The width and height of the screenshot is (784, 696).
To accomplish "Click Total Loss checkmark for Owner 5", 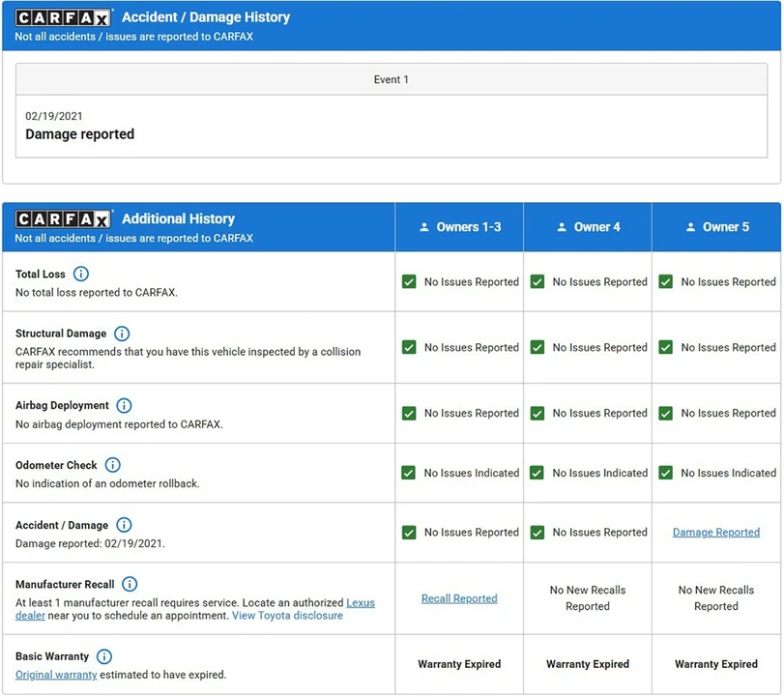I will (665, 281).
